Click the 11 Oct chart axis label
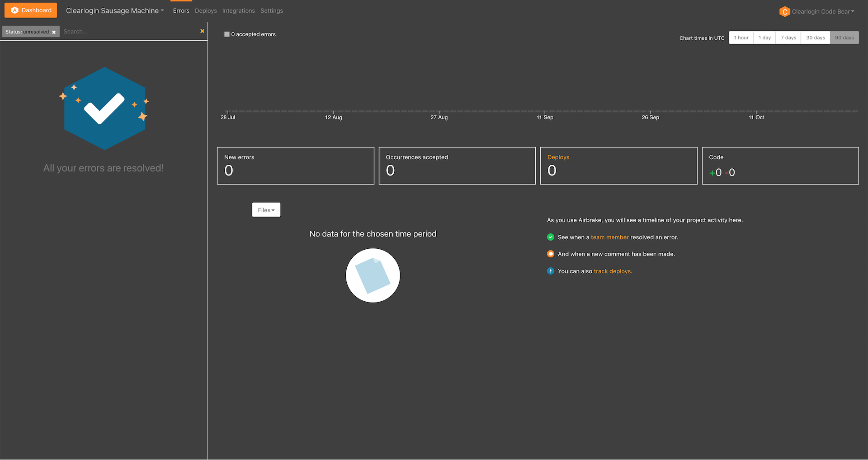The height and width of the screenshot is (460, 868). pyautogui.click(x=756, y=118)
